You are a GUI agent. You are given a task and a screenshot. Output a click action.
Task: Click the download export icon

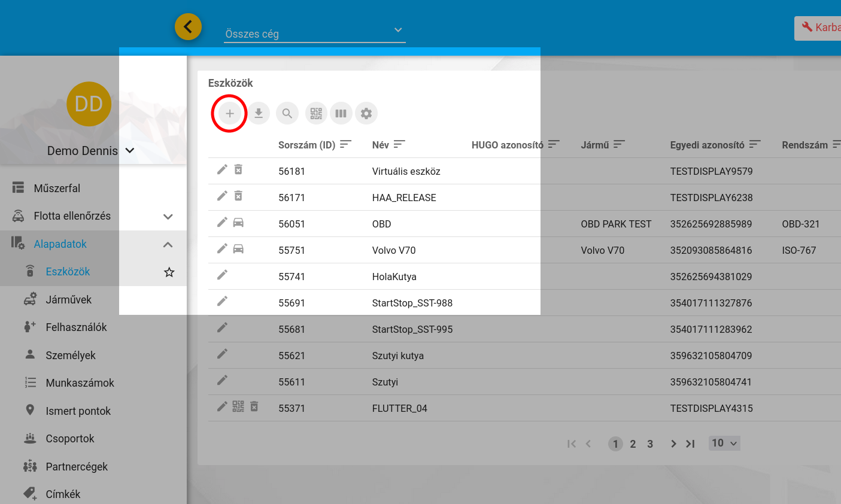pos(259,113)
